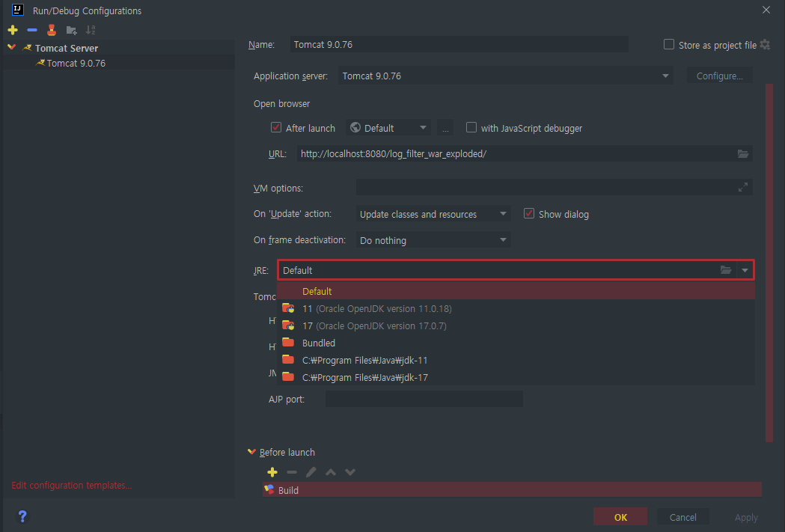
Task: Open the On 'Update' action dropdown
Action: [x=433, y=214]
